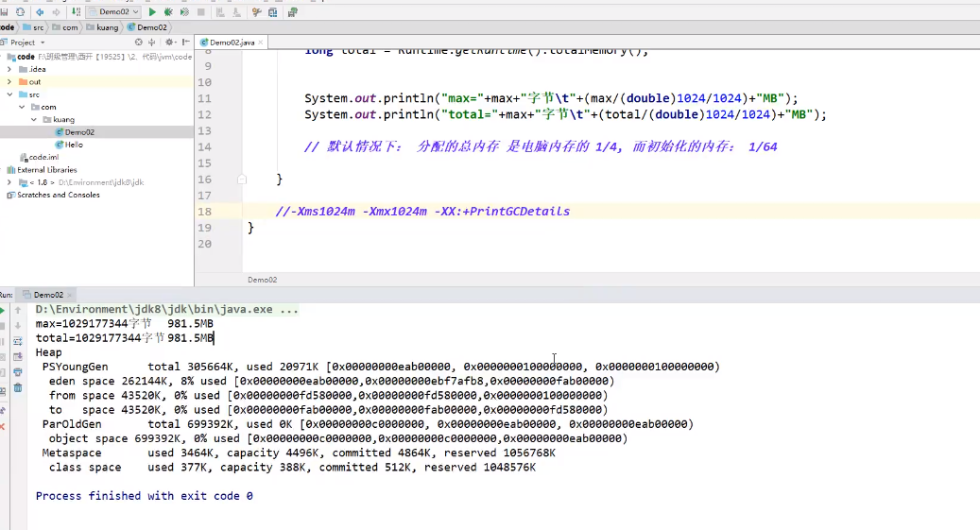Viewport: 980px width, 530px height.
Task: Click the java.exe command line in console
Action: click(x=167, y=309)
